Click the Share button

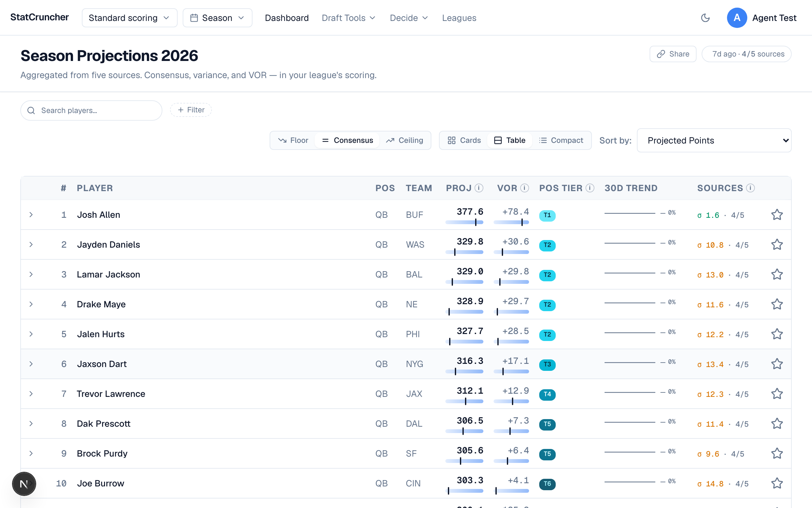673,54
